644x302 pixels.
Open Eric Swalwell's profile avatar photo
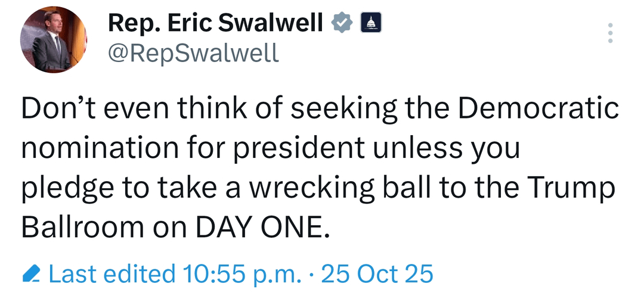pos(54,41)
